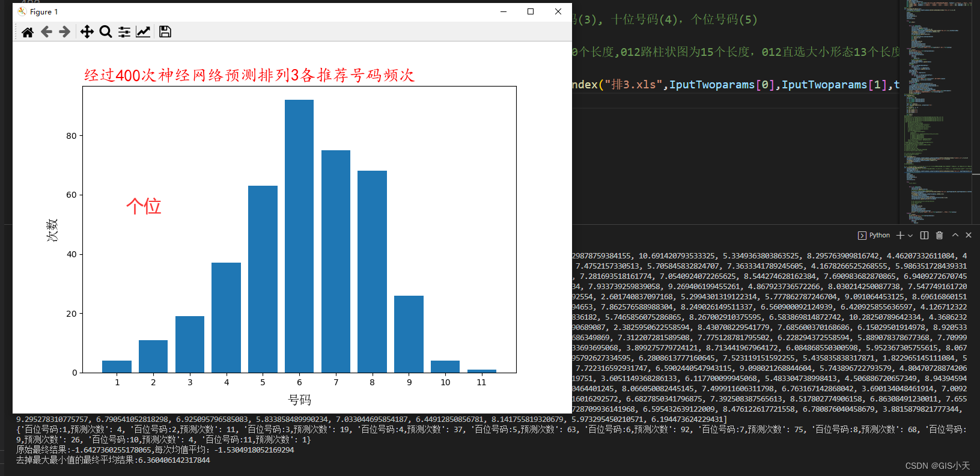
Task: Click the x-axis label '号码'
Action: pos(300,400)
